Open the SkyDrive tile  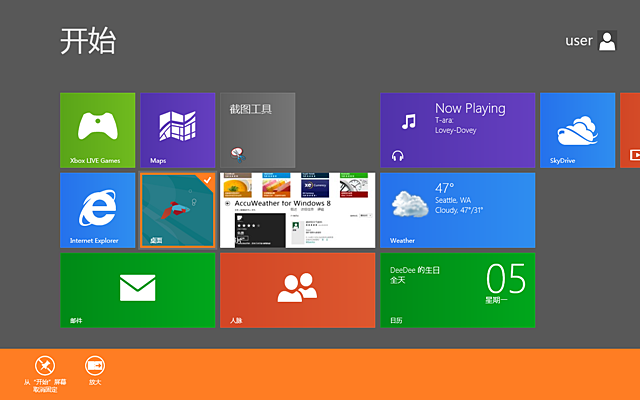coord(578,130)
